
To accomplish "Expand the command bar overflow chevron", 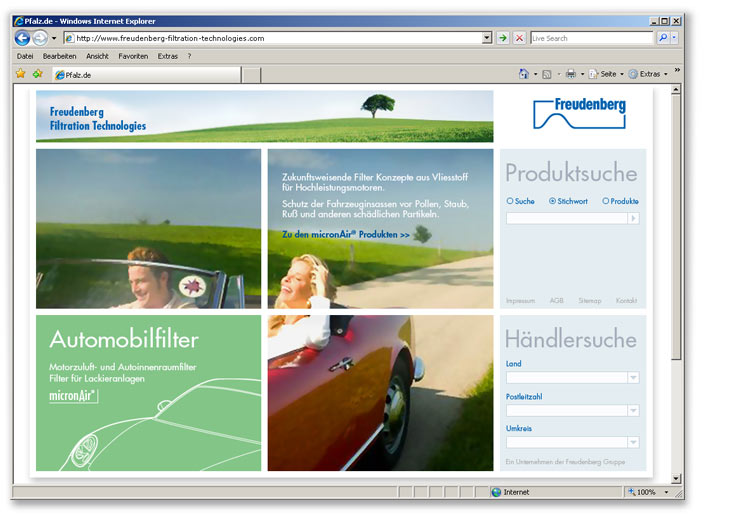I will 677,70.
